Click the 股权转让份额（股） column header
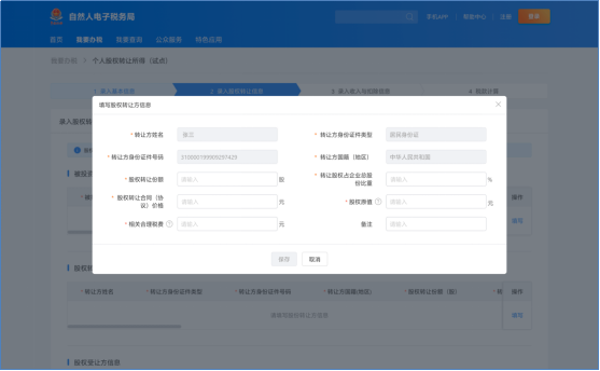The image size is (600, 371). point(432,292)
